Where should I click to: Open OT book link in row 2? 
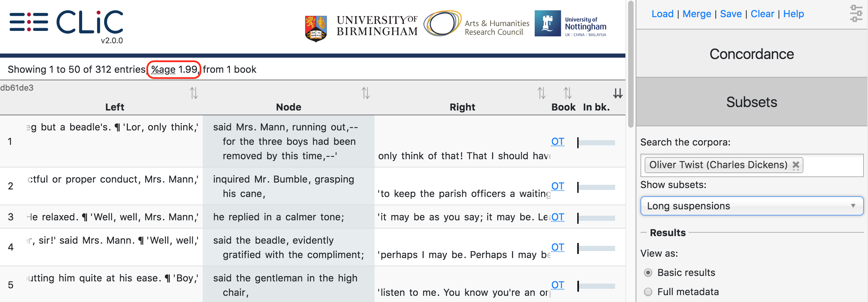(558, 186)
